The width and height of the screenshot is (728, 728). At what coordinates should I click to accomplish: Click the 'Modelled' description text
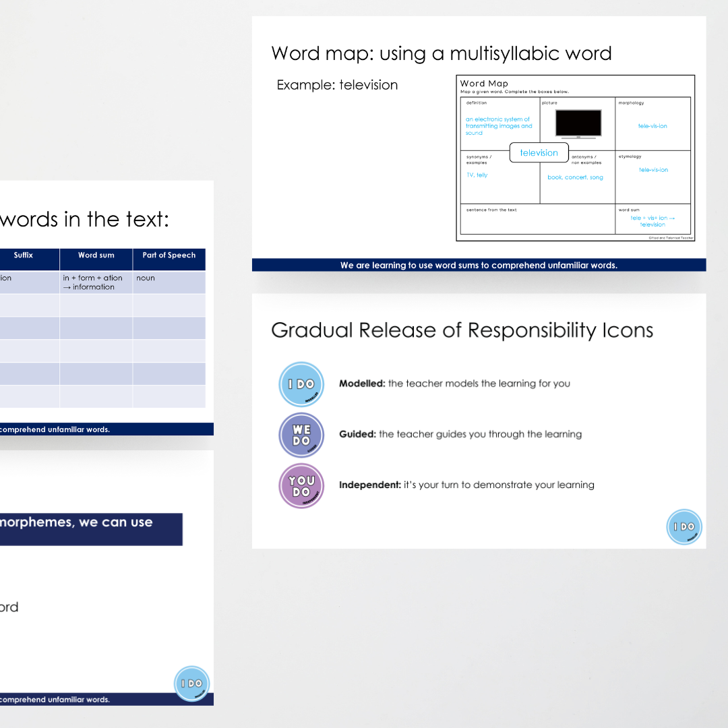tap(454, 384)
